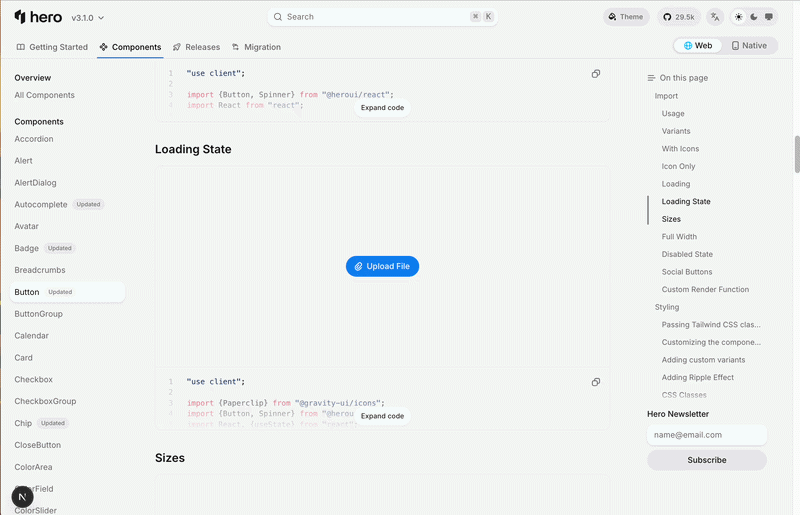Screen dimensions: 800x515
Task: Select Button in the sidebar
Action: (67, 292)
